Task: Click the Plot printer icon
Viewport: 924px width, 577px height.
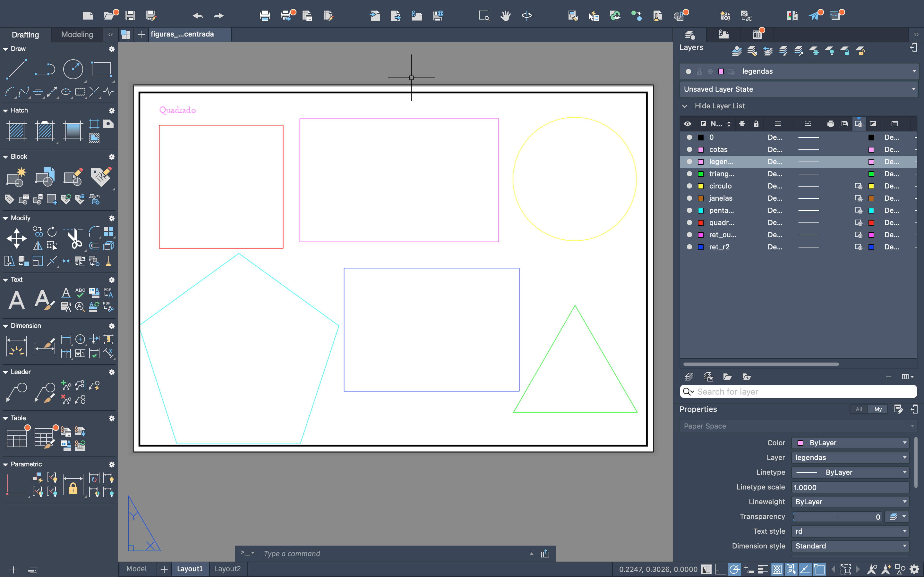Action: pyautogui.click(x=265, y=16)
